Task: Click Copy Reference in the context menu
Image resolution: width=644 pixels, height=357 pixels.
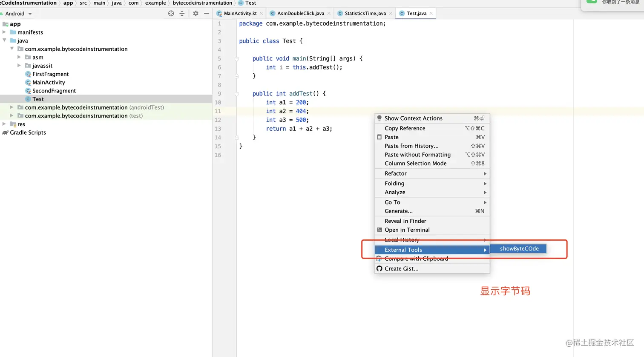Action: [x=432, y=128]
